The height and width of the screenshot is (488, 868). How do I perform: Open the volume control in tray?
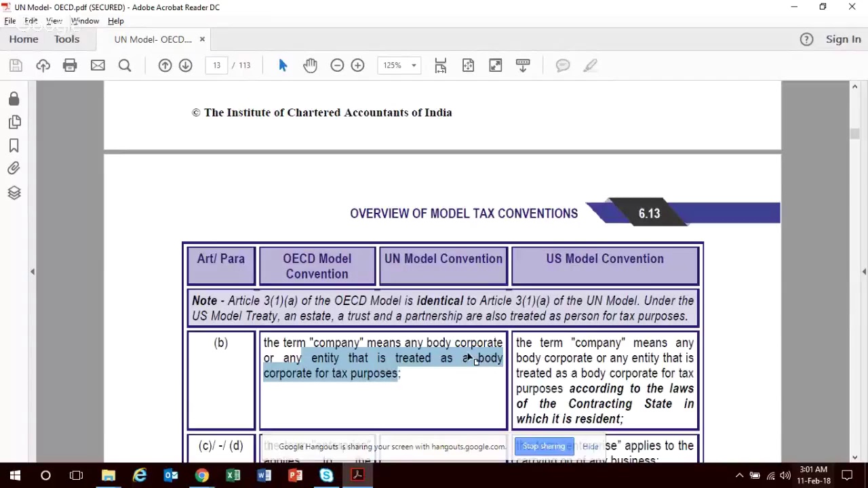tap(785, 476)
